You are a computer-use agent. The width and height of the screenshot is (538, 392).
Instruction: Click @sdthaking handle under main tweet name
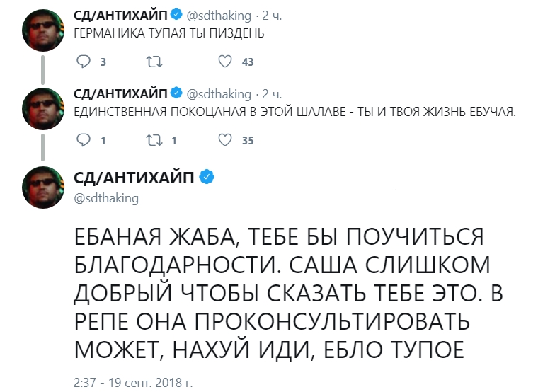pos(106,198)
